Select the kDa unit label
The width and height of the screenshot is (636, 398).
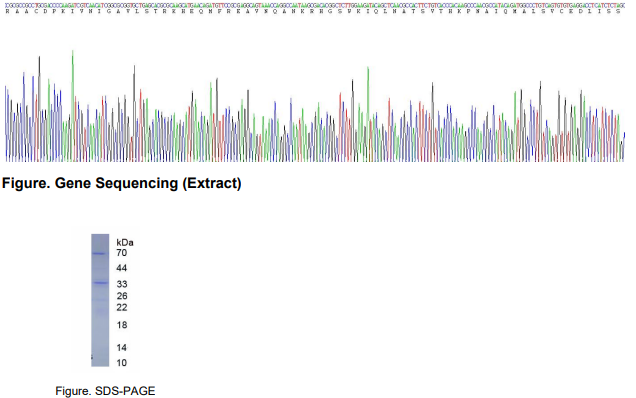[125, 242]
